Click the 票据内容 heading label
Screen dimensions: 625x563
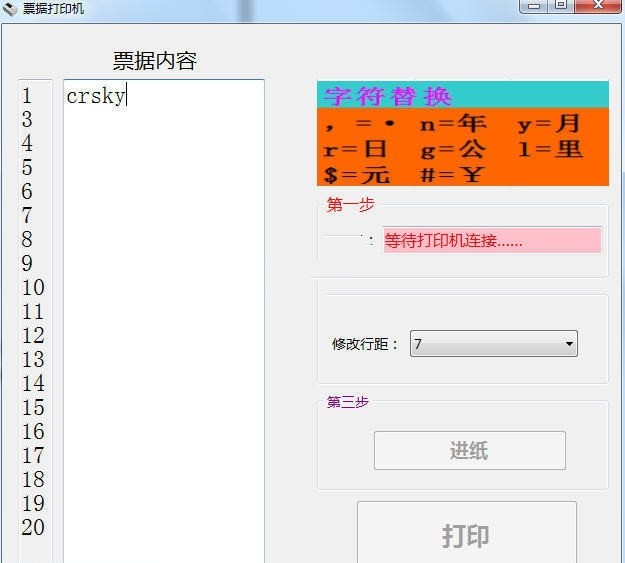coord(155,61)
